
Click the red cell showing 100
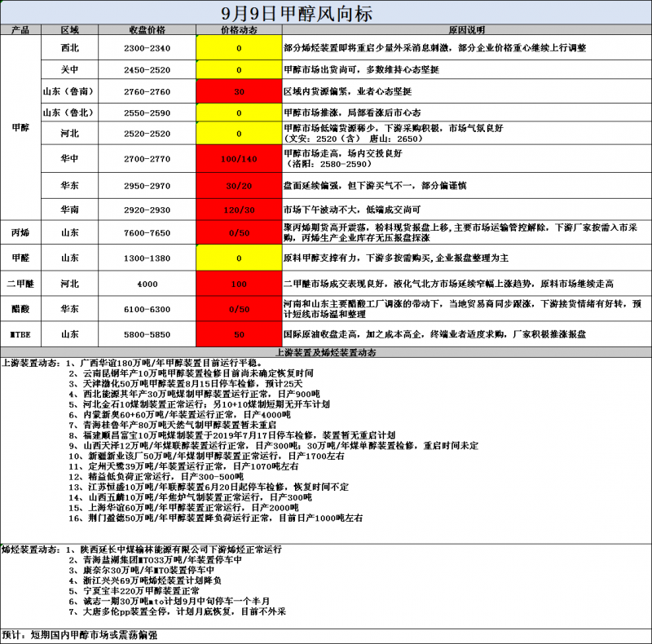tap(239, 284)
